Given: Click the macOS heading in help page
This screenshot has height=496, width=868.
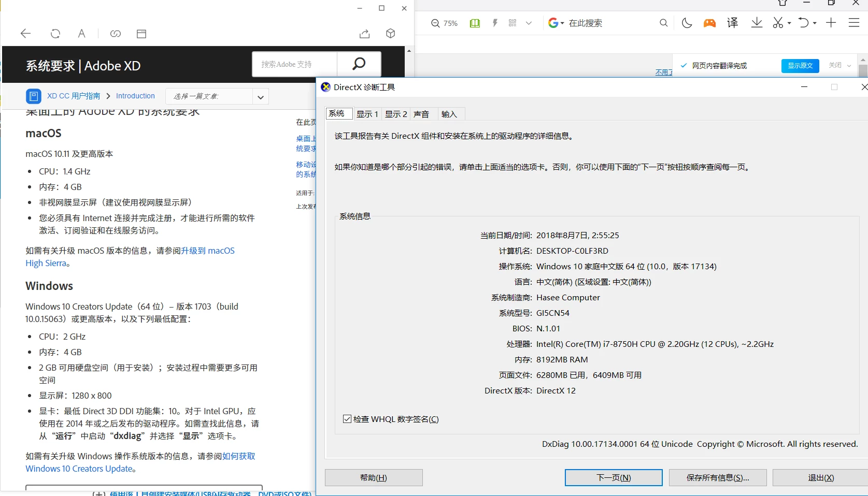Looking at the screenshot, I should 44,133.
